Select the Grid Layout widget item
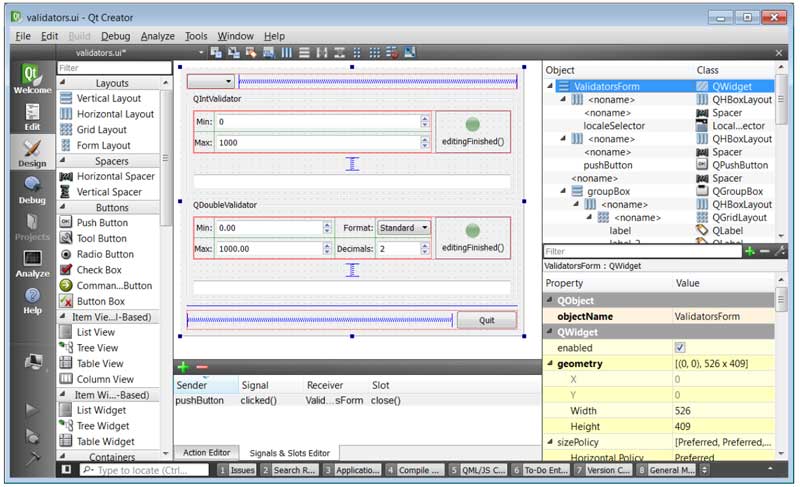 point(102,130)
